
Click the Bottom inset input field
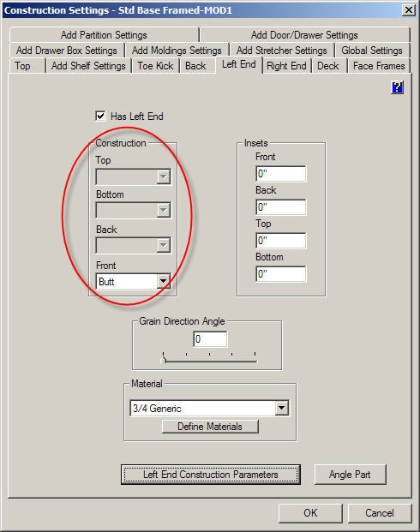point(281,274)
